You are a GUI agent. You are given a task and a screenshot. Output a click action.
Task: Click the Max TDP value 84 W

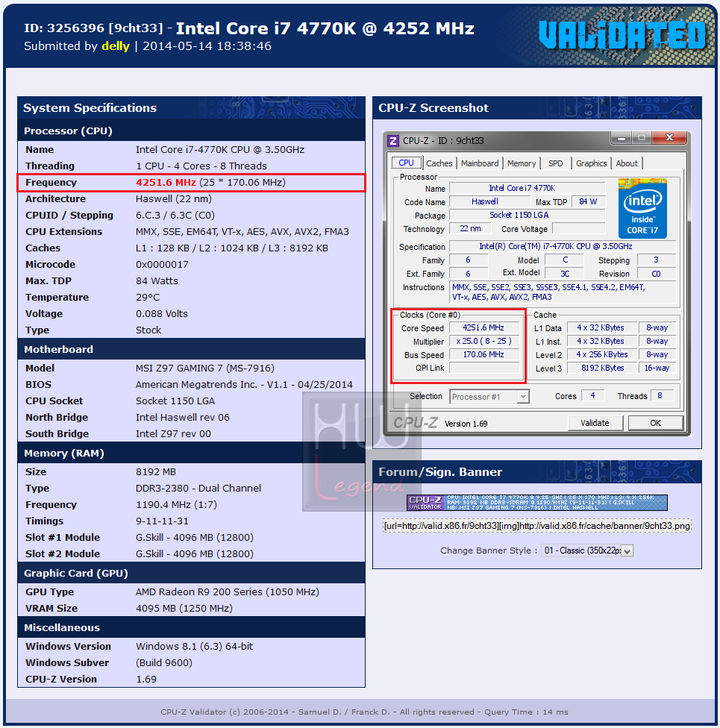click(589, 201)
